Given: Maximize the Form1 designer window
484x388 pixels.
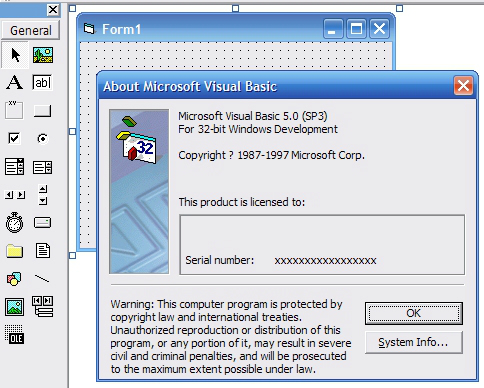Looking at the screenshot, I should click(x=356, y=29).
